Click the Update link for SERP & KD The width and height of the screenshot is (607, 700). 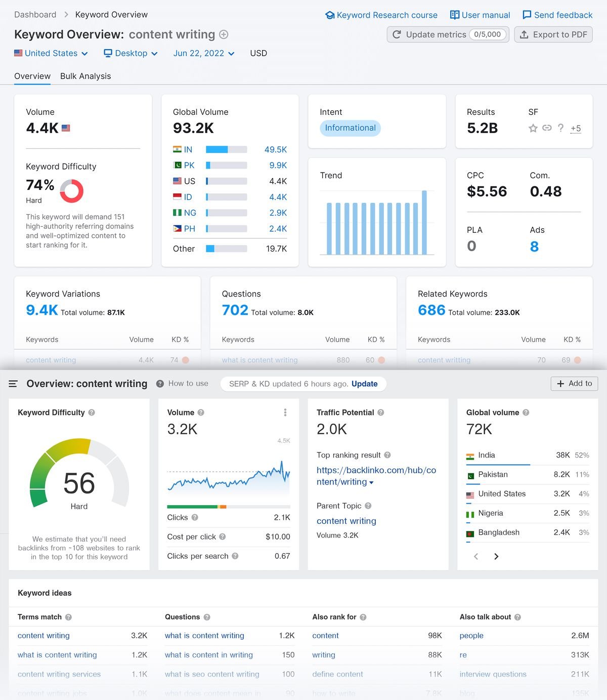click(364, 384)
